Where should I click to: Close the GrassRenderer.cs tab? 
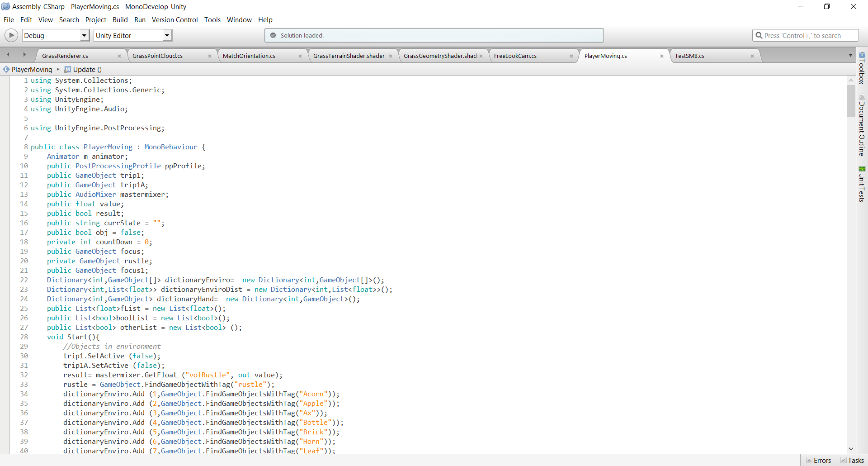coord(119,56)
